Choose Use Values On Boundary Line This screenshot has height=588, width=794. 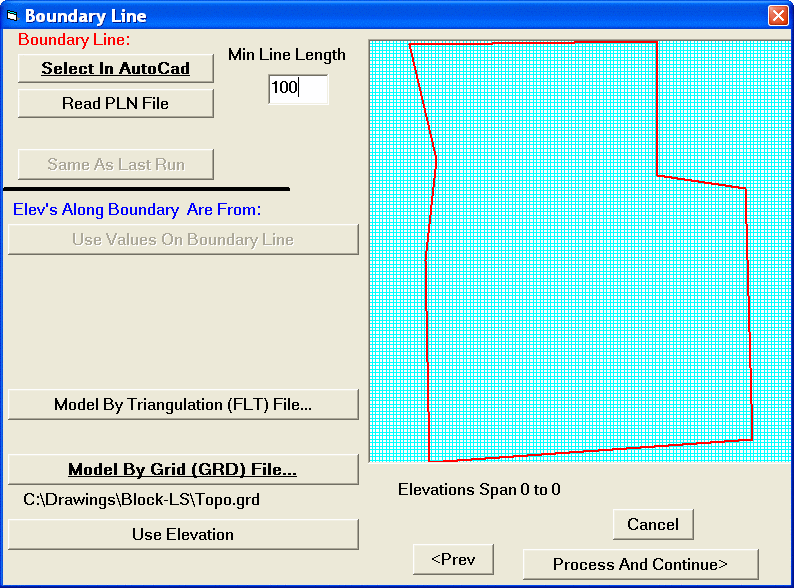(x=183, y=239)
